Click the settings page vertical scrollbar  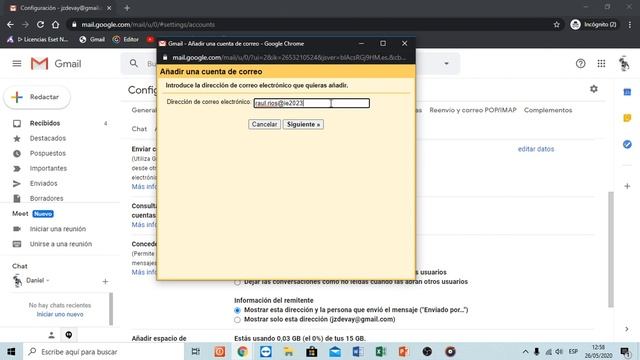611,249
